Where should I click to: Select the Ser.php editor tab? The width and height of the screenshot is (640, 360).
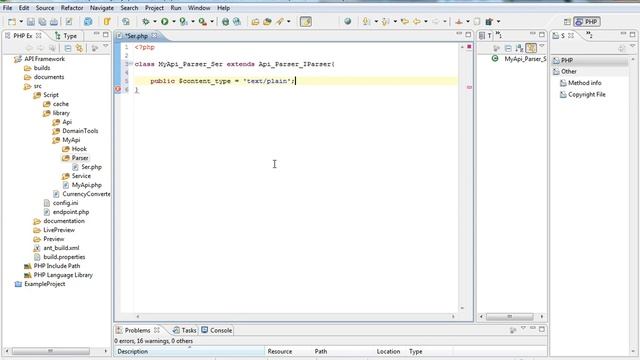(136, 36)
